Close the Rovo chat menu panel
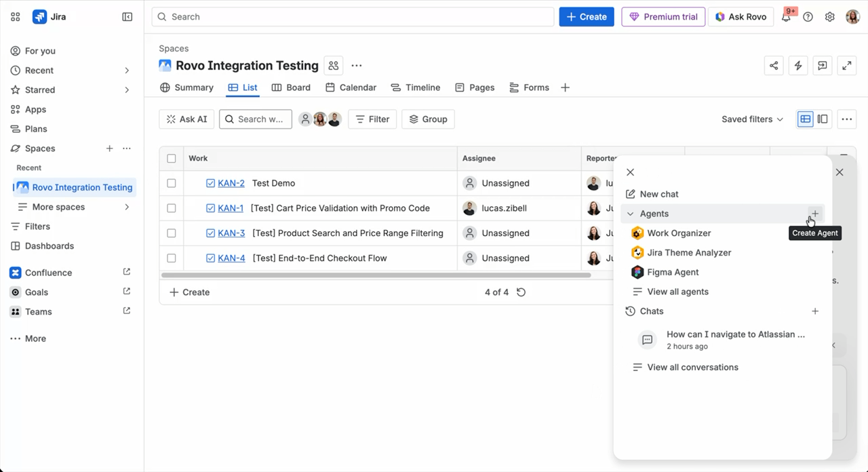Screen dimensions: 868x472 [x=631, y=172]
